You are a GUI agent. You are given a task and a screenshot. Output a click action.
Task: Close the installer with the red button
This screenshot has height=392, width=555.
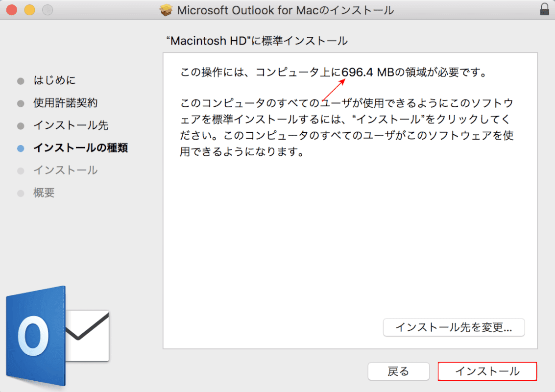click(x=12, y=10)
